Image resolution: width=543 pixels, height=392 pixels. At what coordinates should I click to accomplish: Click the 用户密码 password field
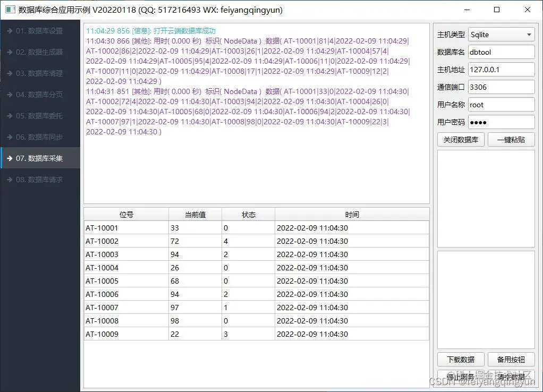tap(501, 122)
